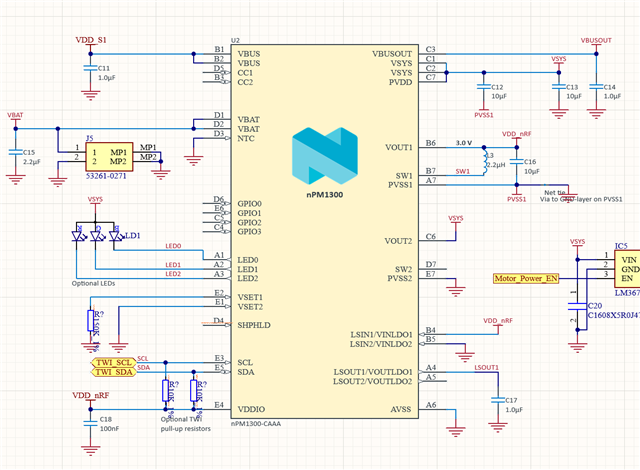The height and width of the screenshot is (470, 640).
Task: Select capacitor C14 1.0µF
Action: click(x=596, y=87)
